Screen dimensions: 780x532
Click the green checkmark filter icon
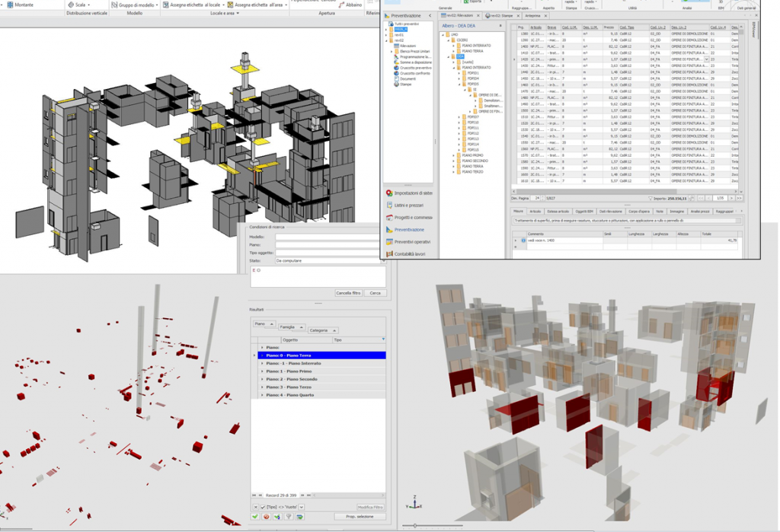(x=255, y=517)
